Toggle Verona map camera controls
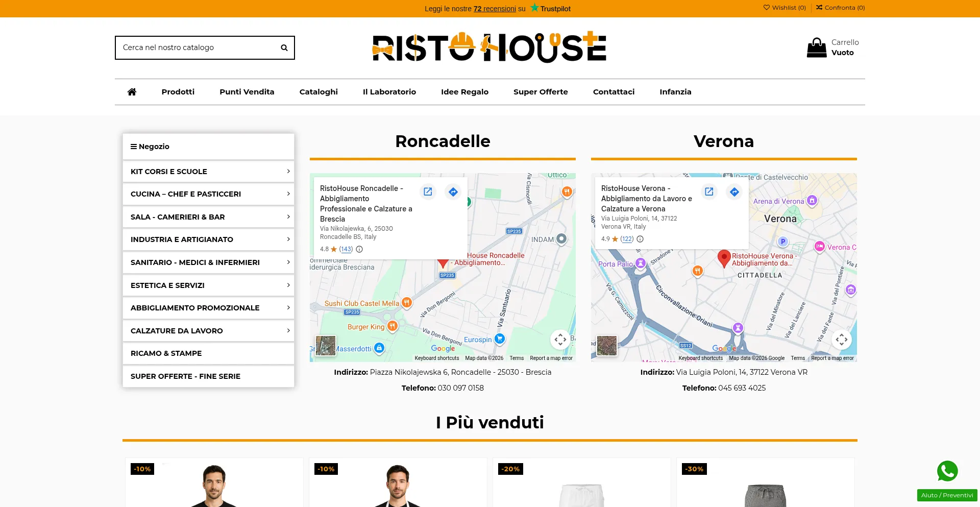Viewport: 980px width, 507px height. coord(842,339)
